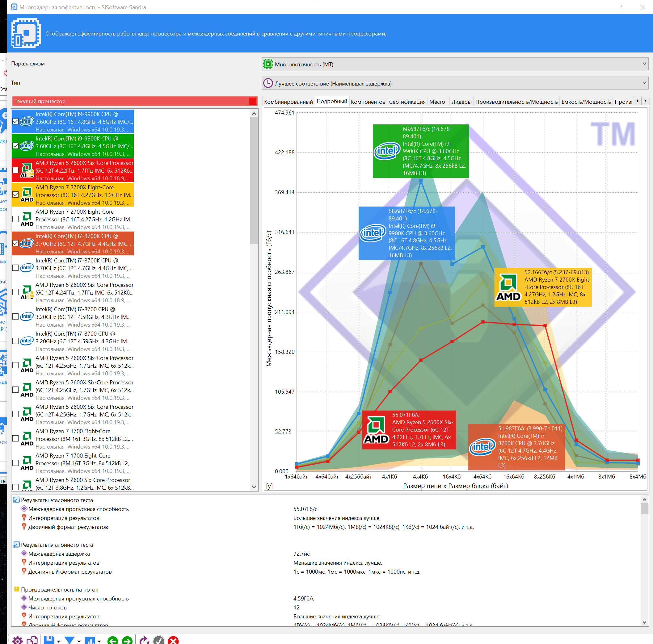Image resolution: width=653 pixels, height=644 pixels.
Task: Open the Лидеры tab
Action: (x=461, y=102)
